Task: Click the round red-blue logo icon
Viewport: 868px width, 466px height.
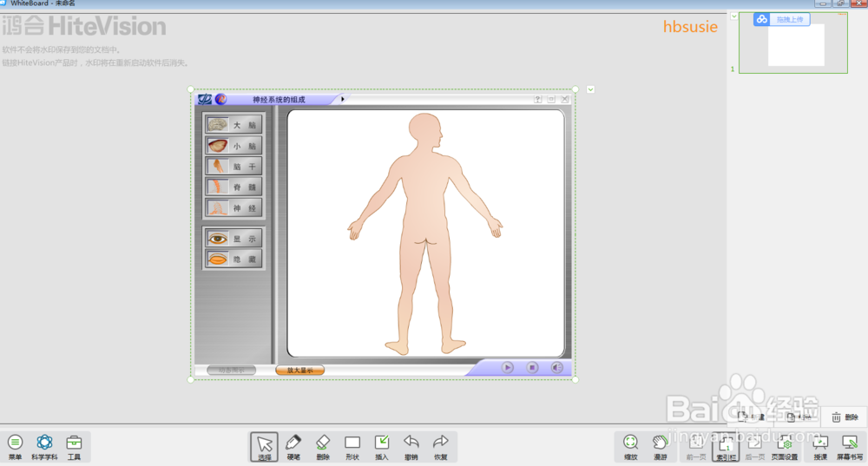Action: (220, 99)
